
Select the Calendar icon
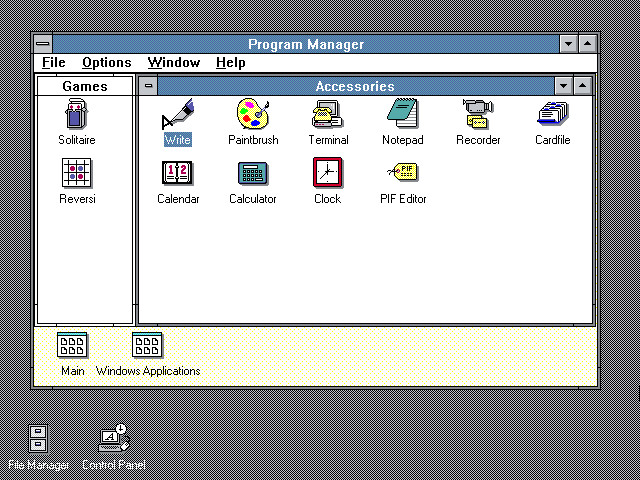(x=178, y=173)
